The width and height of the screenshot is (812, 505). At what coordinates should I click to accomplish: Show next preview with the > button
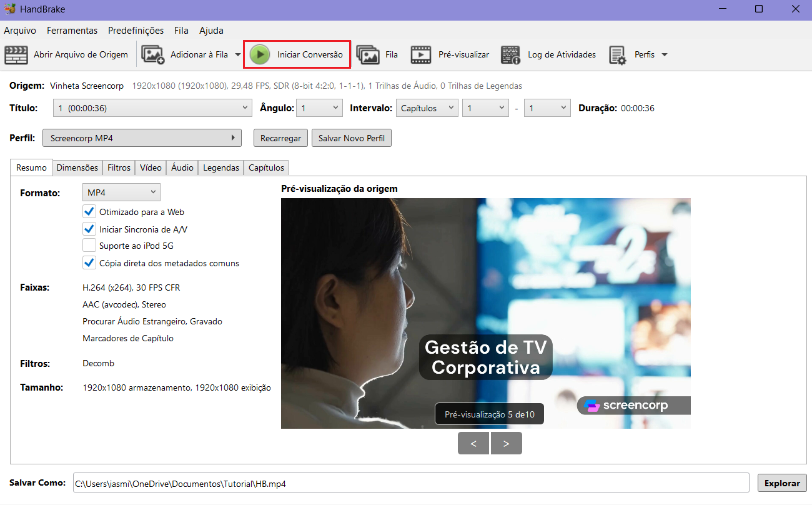[x=506, y=443]
